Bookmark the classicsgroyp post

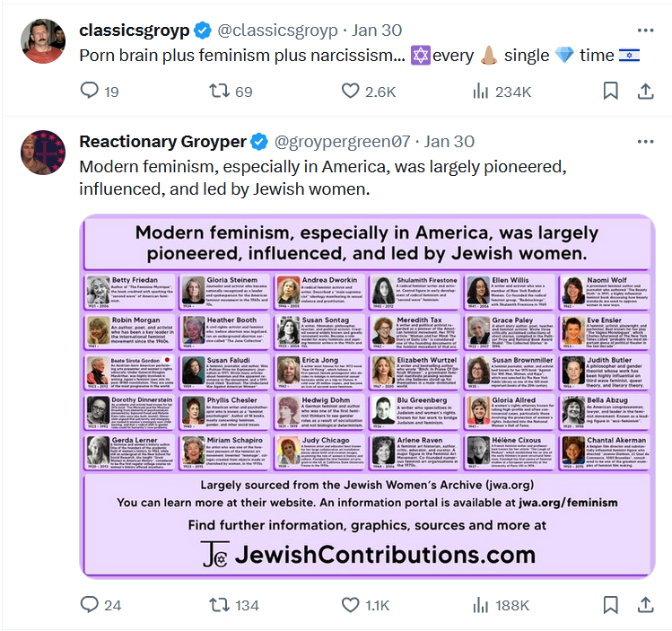[610, 91]
